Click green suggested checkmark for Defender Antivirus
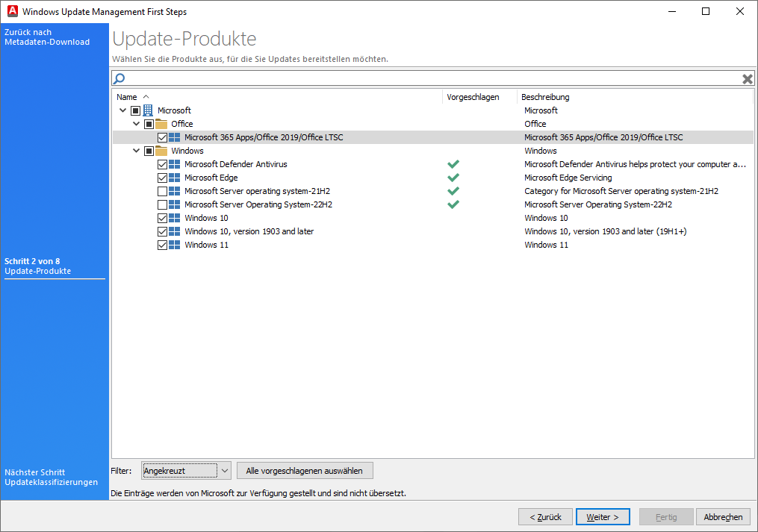Screen dimensions: 758x532 tap(453, 164)
